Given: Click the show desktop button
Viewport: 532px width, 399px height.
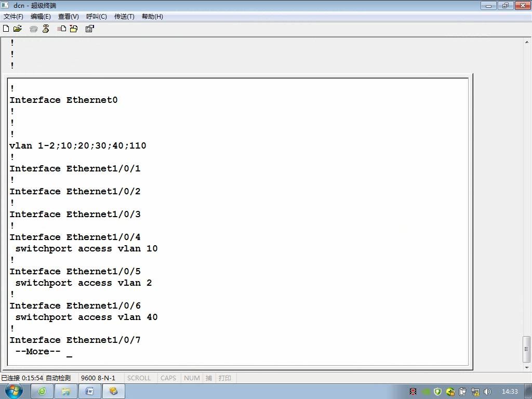Looking at the screenshot, I should tap(528, 392).
